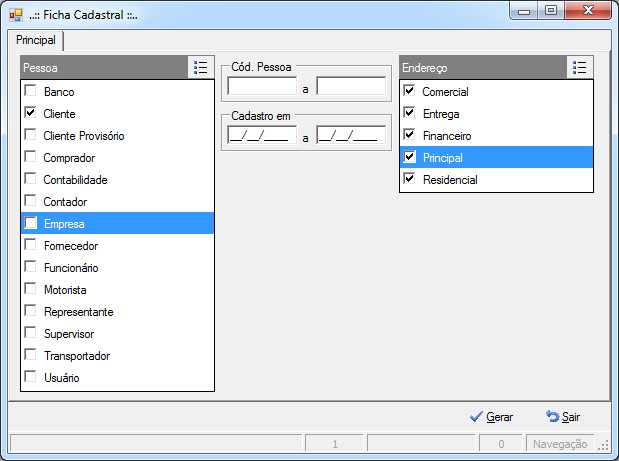Maximize the Ficha Cadastral window
Image resolution: width=619 pixels, height=461 pixels.
click(x=551, y=11)
